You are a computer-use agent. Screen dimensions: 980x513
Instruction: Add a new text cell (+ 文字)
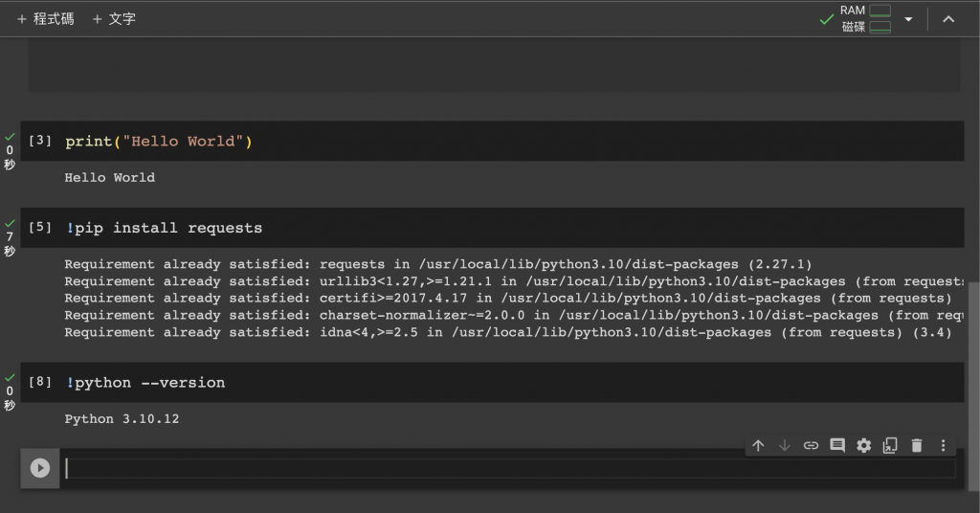[x=114, y=19]
